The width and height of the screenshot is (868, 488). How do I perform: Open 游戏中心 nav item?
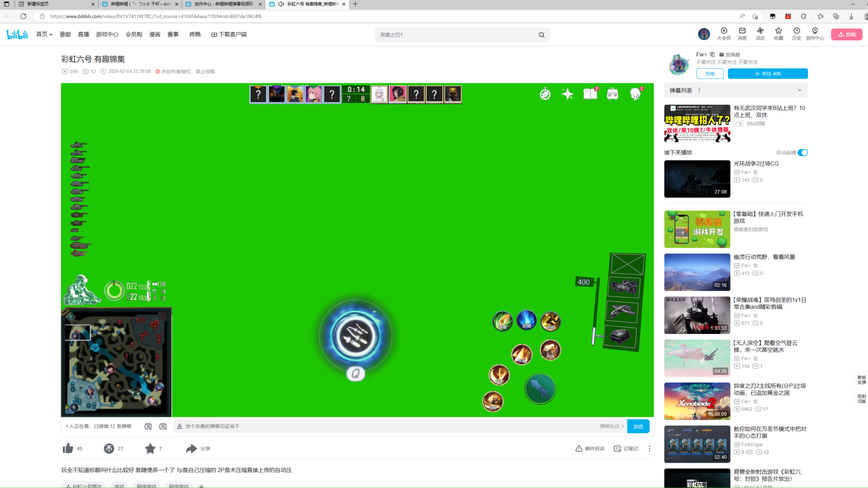click(x=107, y=34)
